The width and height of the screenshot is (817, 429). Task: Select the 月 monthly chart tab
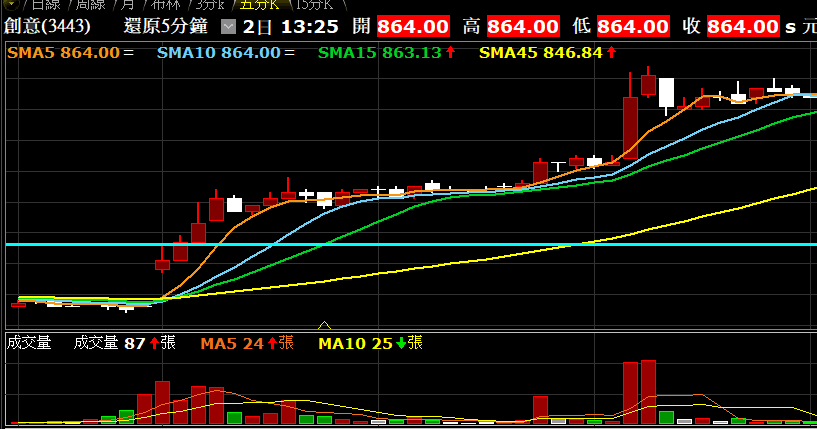pyautogui.click(x=127, y=5)
